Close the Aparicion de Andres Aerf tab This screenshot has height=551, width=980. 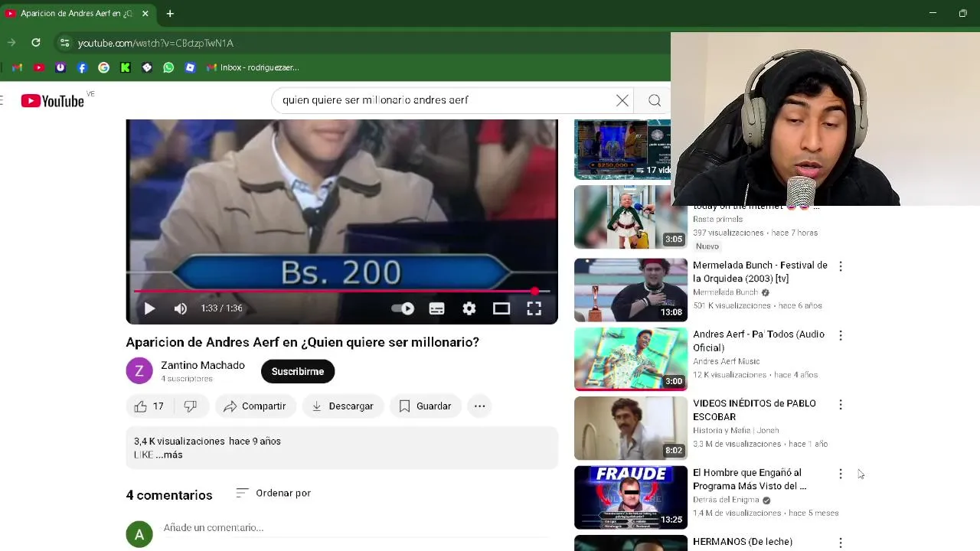pyautogui.click(x=145, y=14)
